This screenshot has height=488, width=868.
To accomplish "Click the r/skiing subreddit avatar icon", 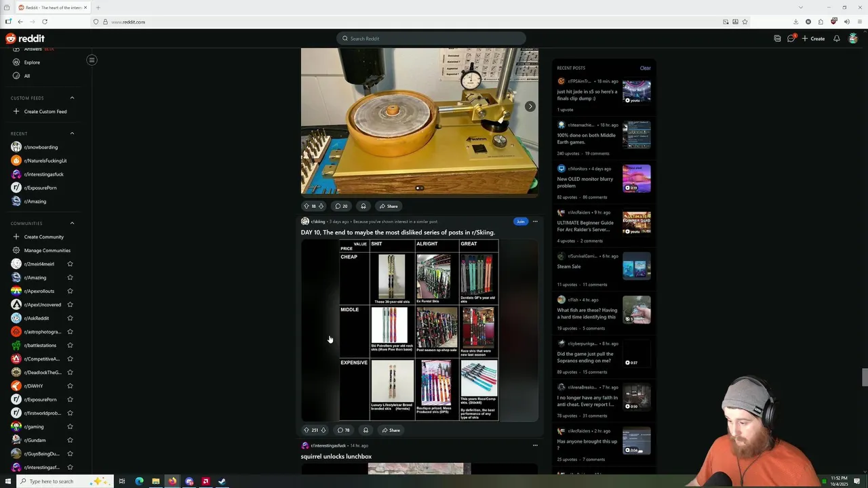I will (305, 222).
